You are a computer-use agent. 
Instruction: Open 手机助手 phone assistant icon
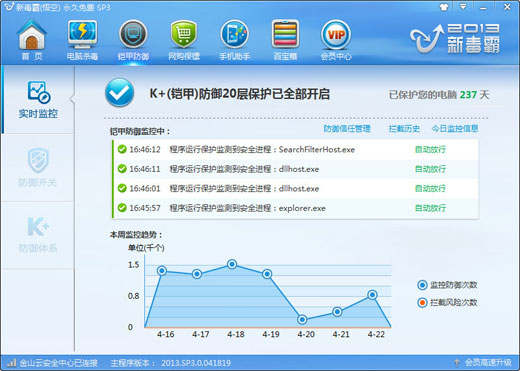234,39
